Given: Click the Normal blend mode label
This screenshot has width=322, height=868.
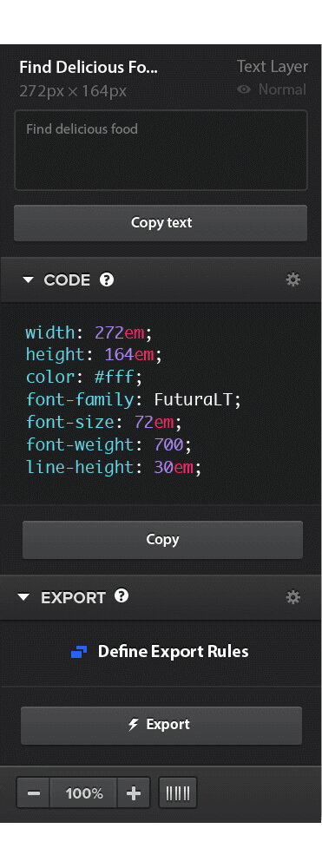Looking at the screenshot, I should (282, 89).
